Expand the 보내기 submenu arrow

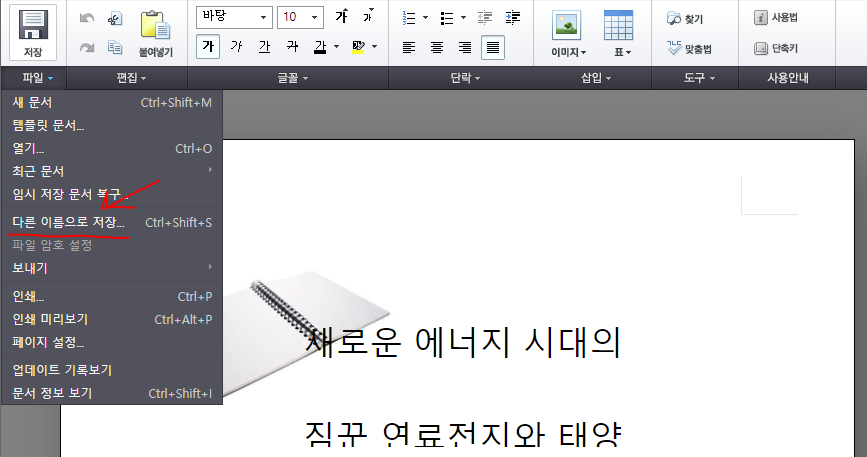210,267
